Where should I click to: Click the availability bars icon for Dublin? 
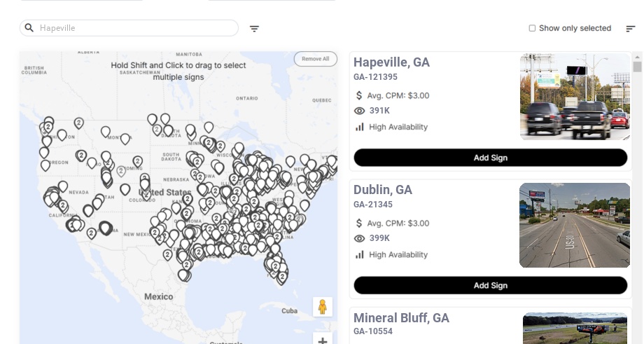pyautogui.click(x=360, y=254)
